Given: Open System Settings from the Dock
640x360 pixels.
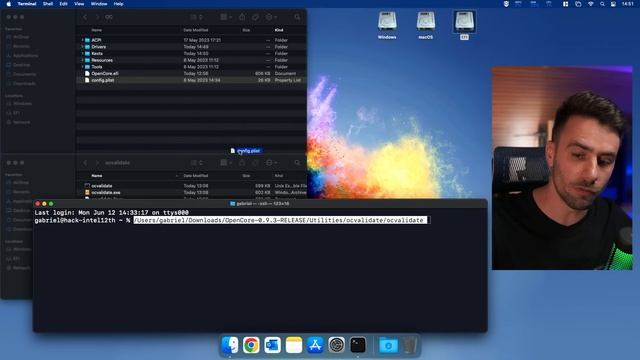Looking at the screenshot, I should point(336,345).
